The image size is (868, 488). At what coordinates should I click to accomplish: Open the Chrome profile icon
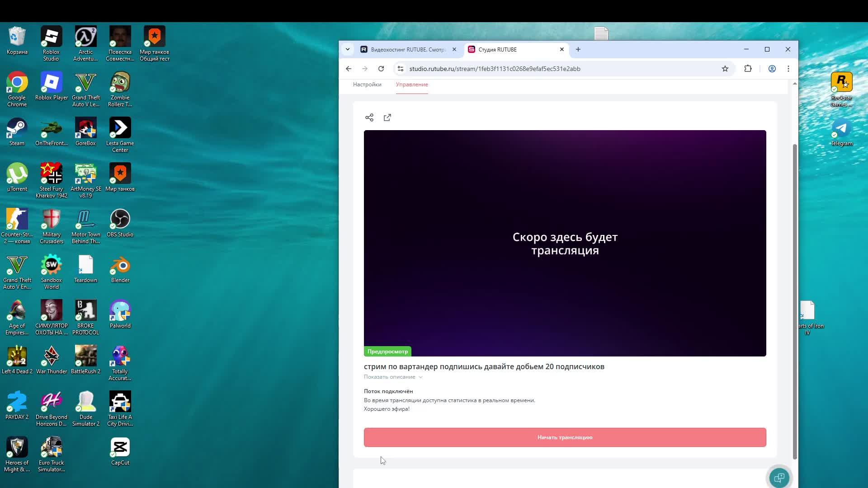coord(772,69)
